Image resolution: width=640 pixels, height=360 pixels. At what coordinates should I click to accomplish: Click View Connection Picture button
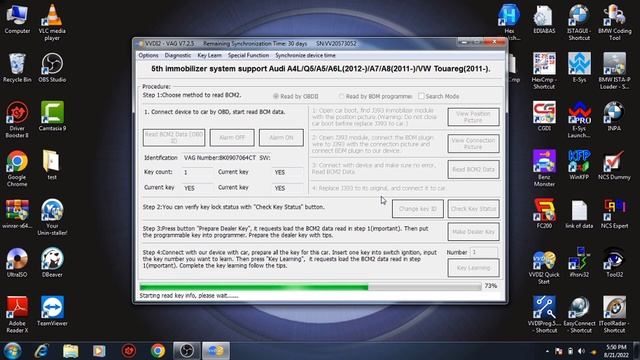(x=473, y=144)
